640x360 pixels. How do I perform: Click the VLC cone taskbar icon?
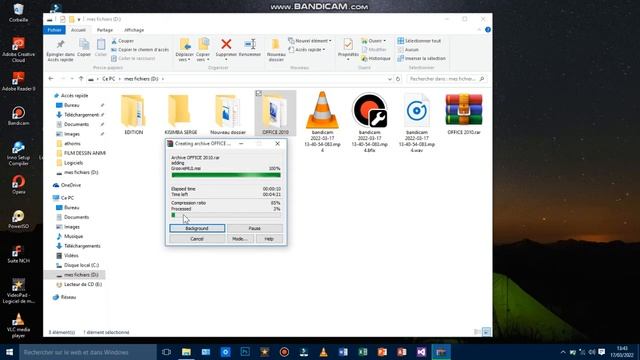click(323, 352)
